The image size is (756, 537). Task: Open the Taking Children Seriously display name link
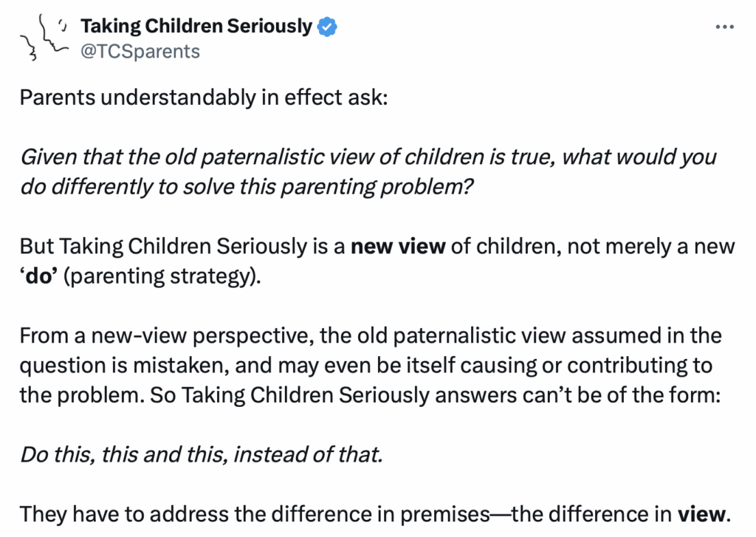pos(196,27)
